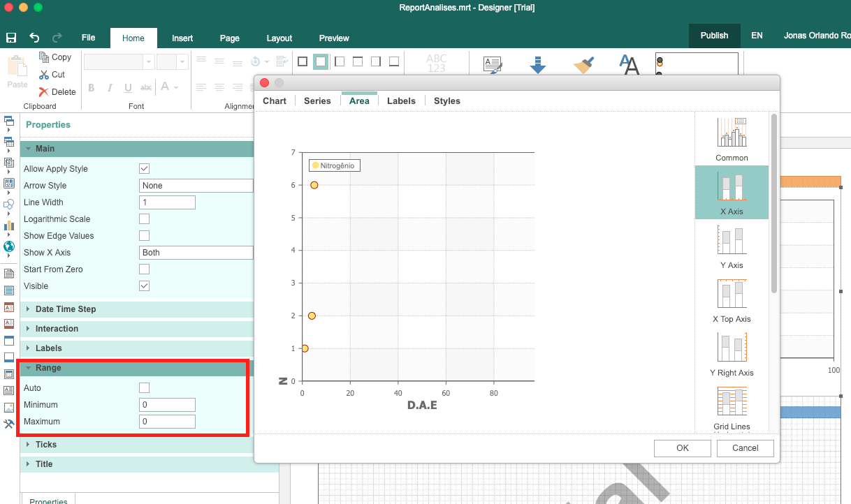This screenshot has height=504, width=851.
Task: Enable the Start From Zero checkbox
Action: click(145, 269)
